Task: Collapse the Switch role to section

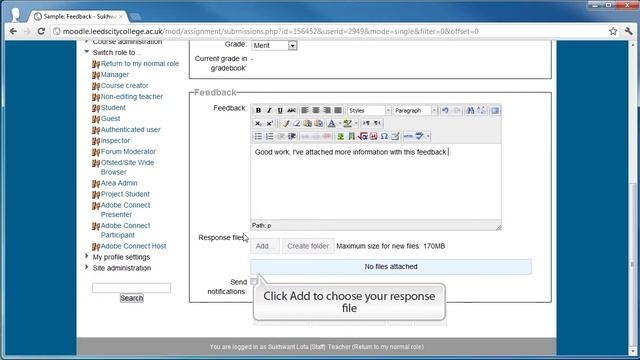Action: point(87,52)
